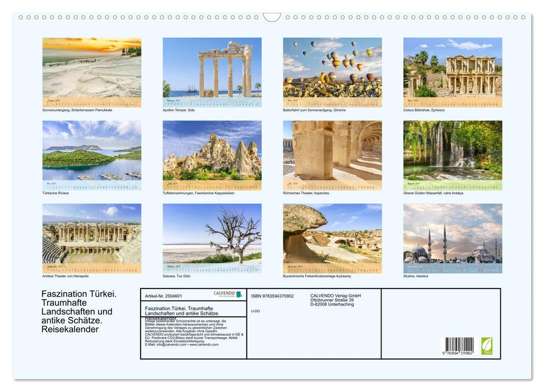Click the 'U-DO' code text

[255, 311]
